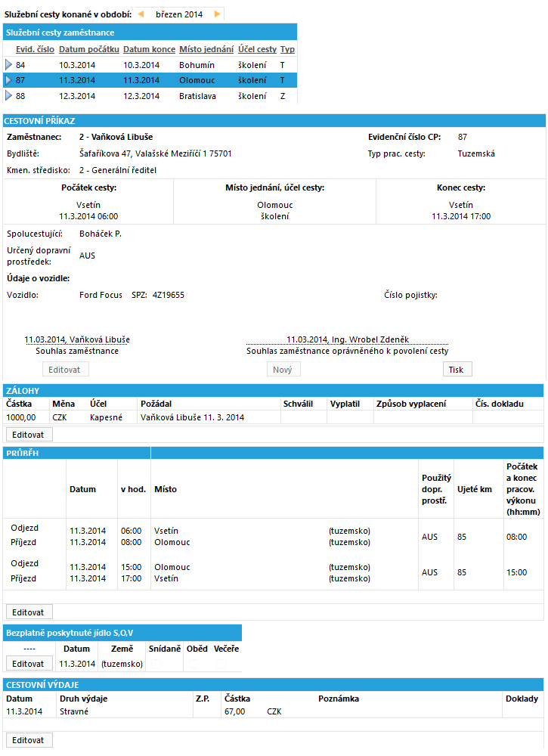The width and height of the screenshot is (548, 756).
Task: Click Ford Focus vehicle text
Action: [x=101, y=295]
